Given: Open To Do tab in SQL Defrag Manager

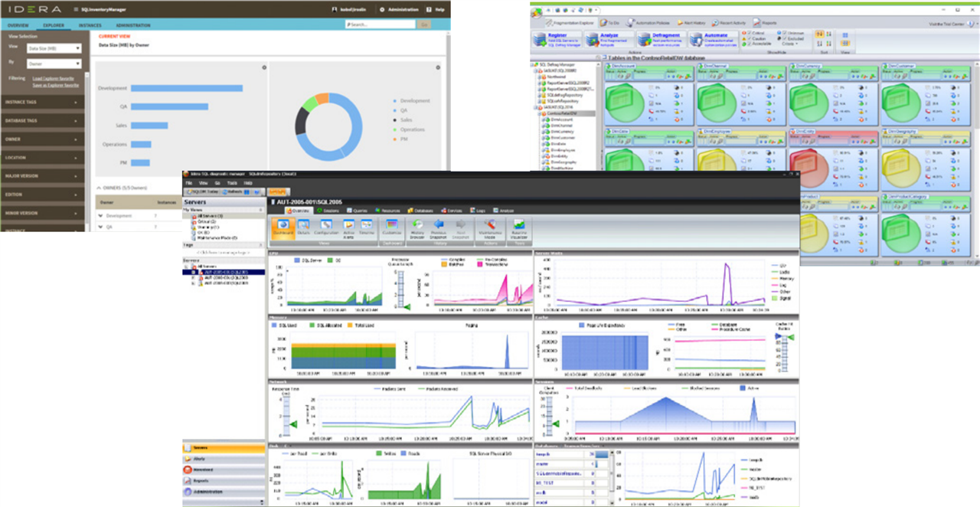Looking at the screenshot, I should 611,23.
